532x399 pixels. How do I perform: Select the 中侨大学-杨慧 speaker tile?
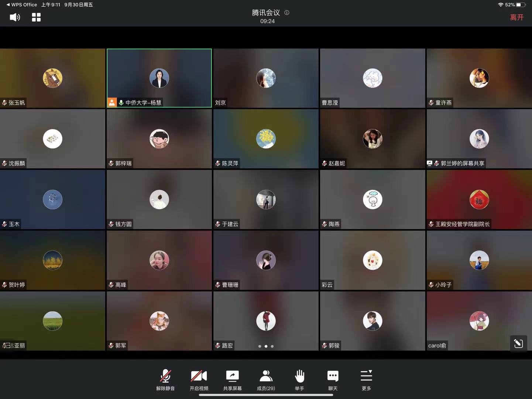(x=159, y=78)
